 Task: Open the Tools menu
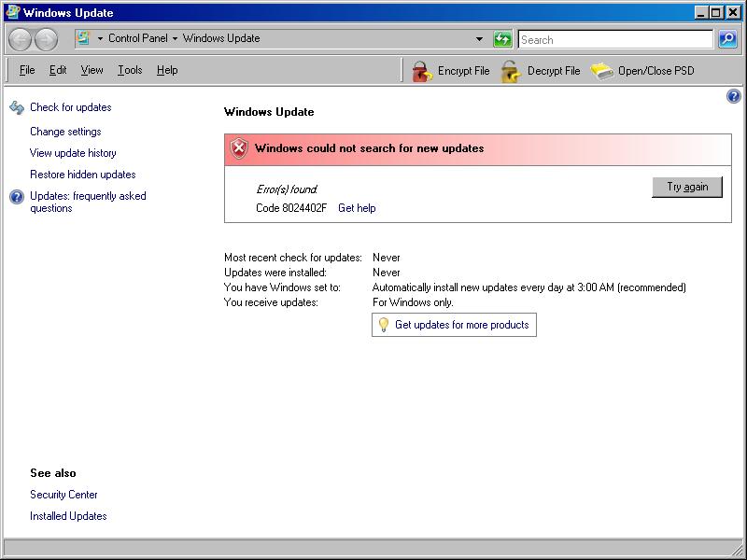click(x=129, y=70)
